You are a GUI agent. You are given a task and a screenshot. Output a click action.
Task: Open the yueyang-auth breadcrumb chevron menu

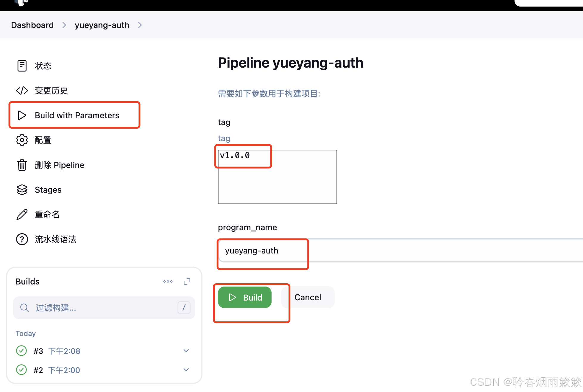tap(140, 25)
